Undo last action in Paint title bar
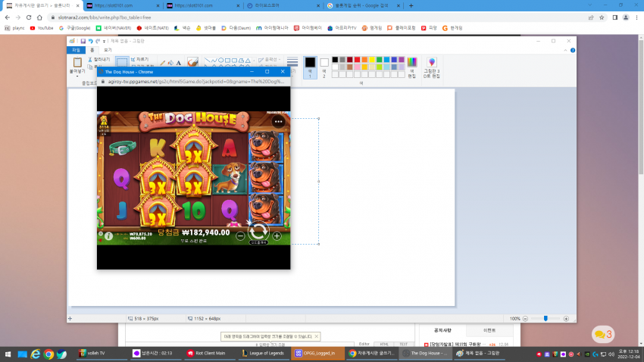This screenshot has height=362, width=644. point(90,41)
